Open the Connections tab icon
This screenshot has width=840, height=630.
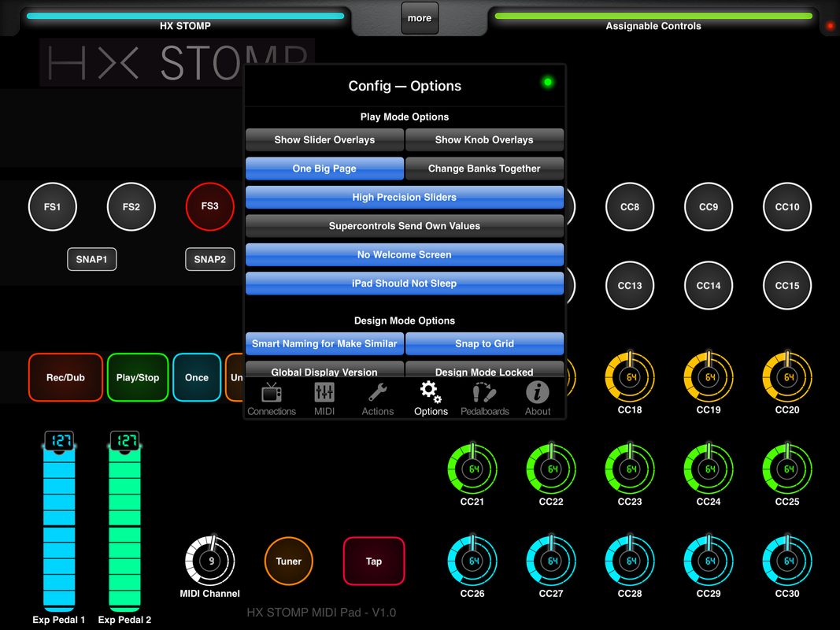pos(272,399)
